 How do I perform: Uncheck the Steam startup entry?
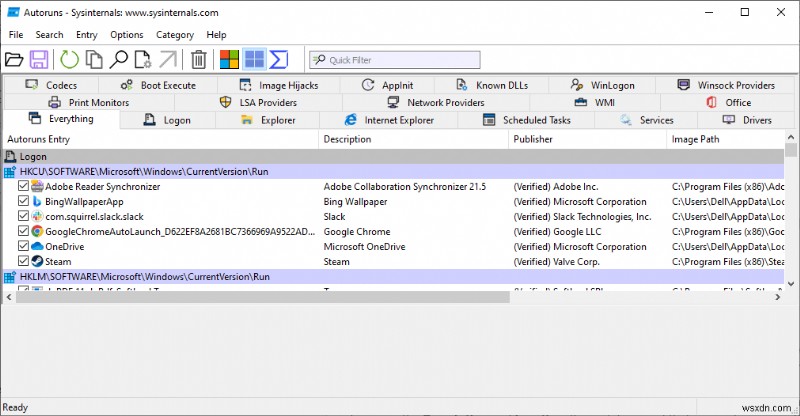[23, 261]
